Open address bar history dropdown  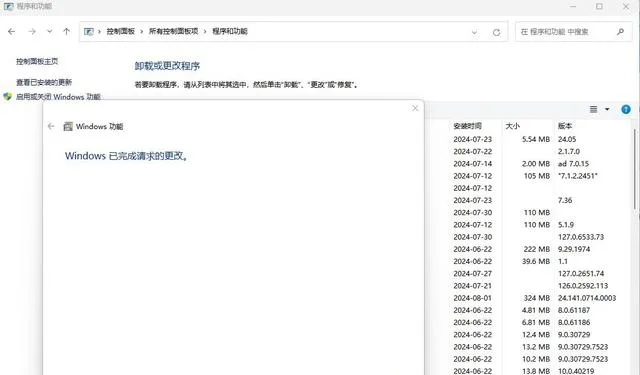coord(474,32)
